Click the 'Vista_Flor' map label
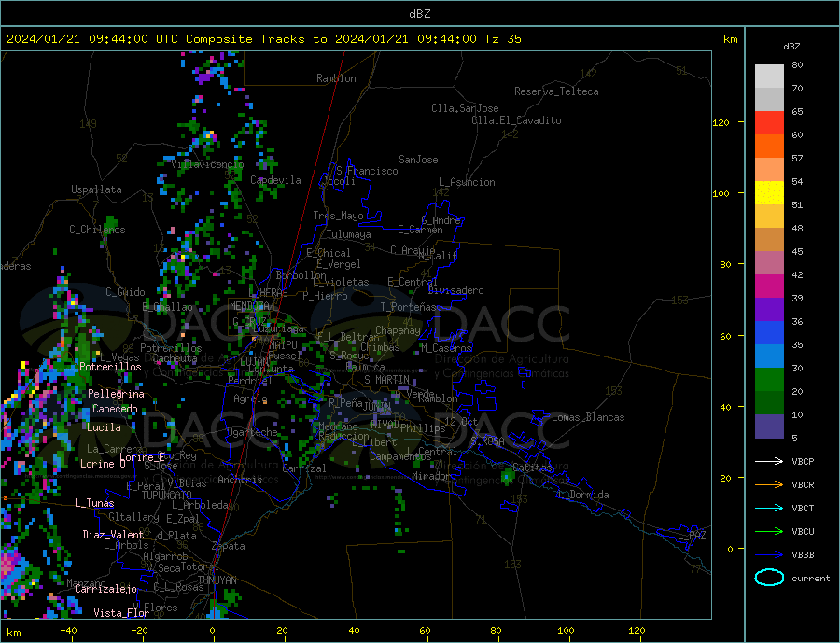Image resolution: width=840 pixels, height=643 pixels. tap(121, 613)
